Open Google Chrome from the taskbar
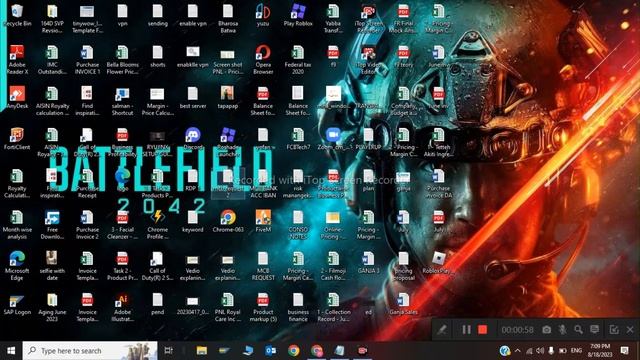This screenshot has width=640, height=360. [x=293, y=351]
